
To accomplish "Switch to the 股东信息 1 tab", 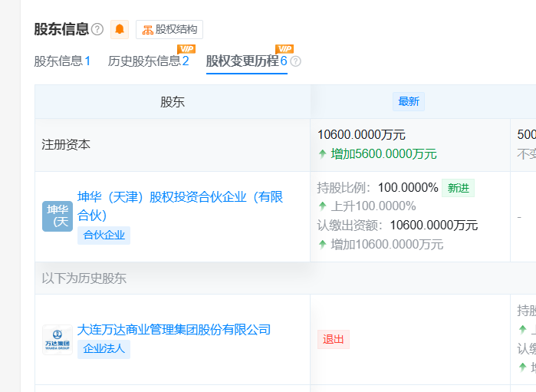I will point(62,61).
